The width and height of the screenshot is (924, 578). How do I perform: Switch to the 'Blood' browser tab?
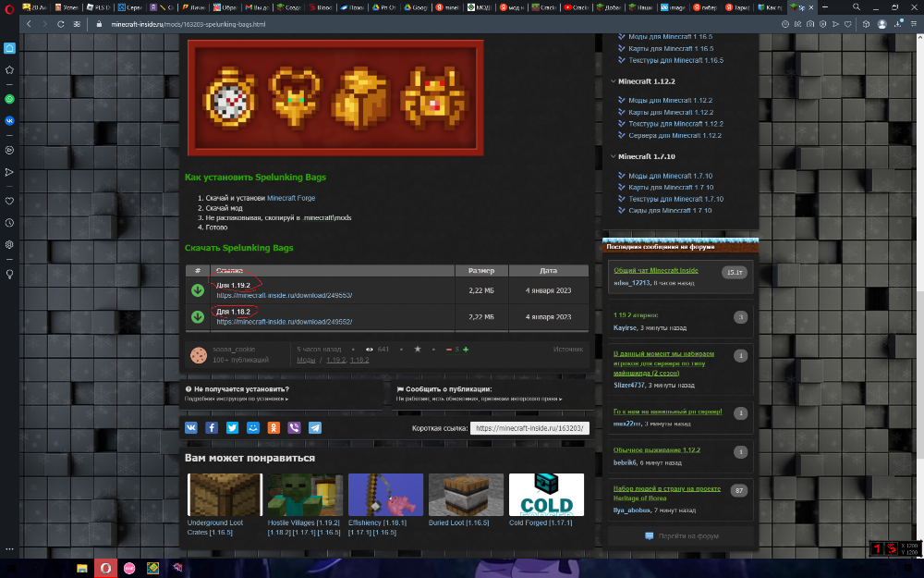tap(320, 7)
